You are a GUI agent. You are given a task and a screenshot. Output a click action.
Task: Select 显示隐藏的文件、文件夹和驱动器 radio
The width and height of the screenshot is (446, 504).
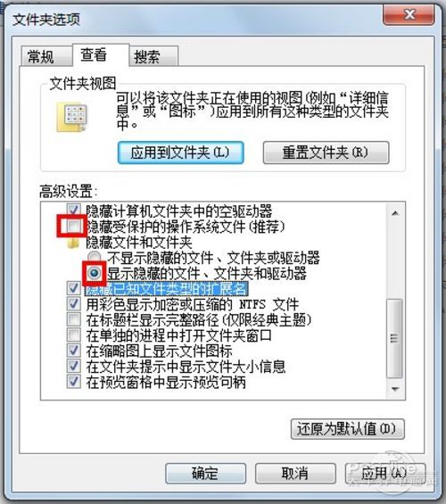point(94,273)
